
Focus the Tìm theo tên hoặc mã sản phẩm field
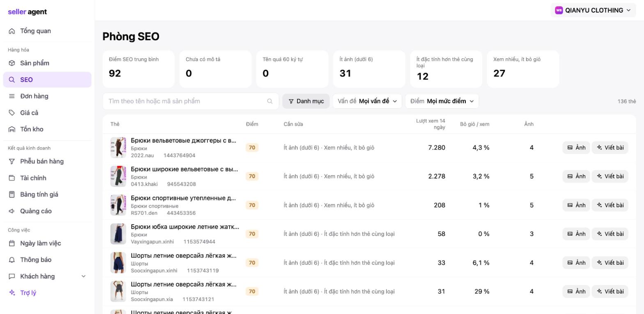coord(191,101)
